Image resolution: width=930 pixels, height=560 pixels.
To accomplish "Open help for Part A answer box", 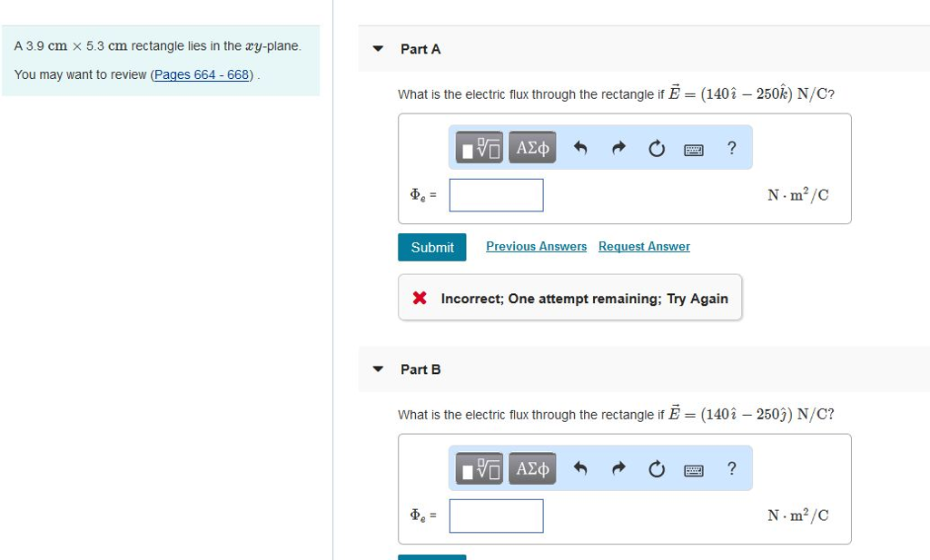I will 732,148.
